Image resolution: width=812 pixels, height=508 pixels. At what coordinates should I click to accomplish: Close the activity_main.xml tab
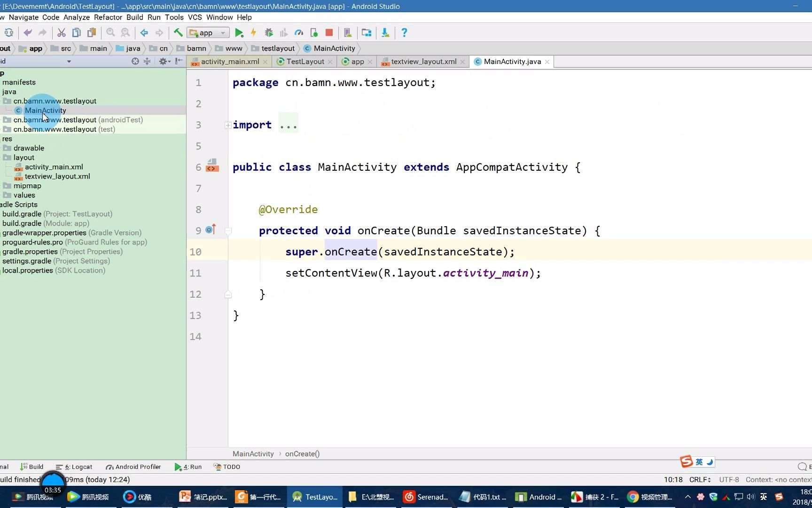265,62
